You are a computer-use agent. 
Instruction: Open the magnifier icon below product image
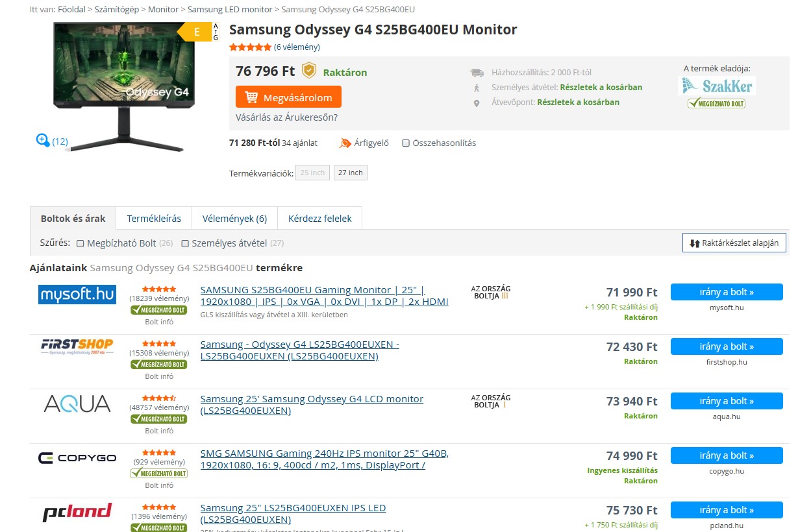pos(43,140)
